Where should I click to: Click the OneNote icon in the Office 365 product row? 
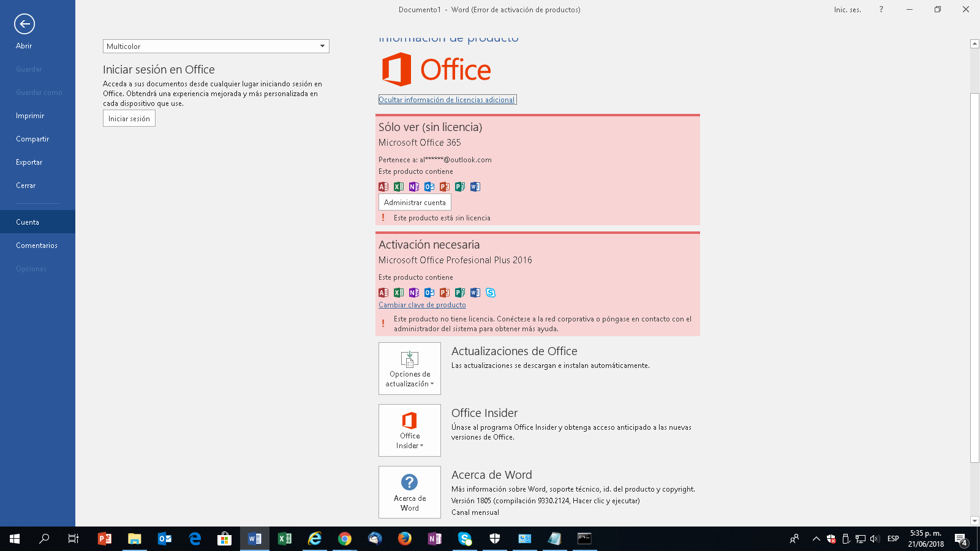coord(414,187)
